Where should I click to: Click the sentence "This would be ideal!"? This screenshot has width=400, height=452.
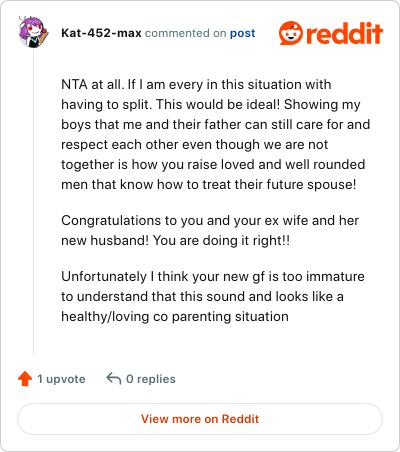218,104
